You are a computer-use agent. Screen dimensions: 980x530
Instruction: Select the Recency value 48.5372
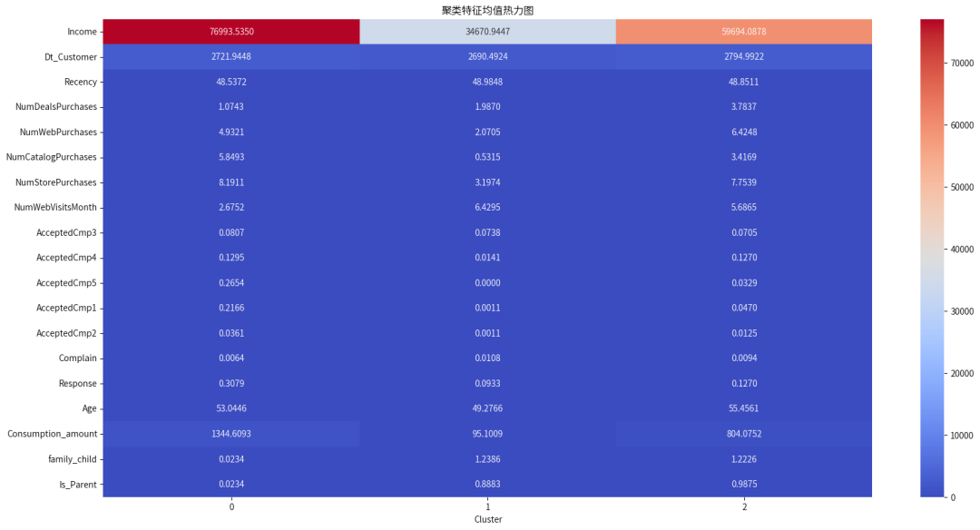(231, 82)
